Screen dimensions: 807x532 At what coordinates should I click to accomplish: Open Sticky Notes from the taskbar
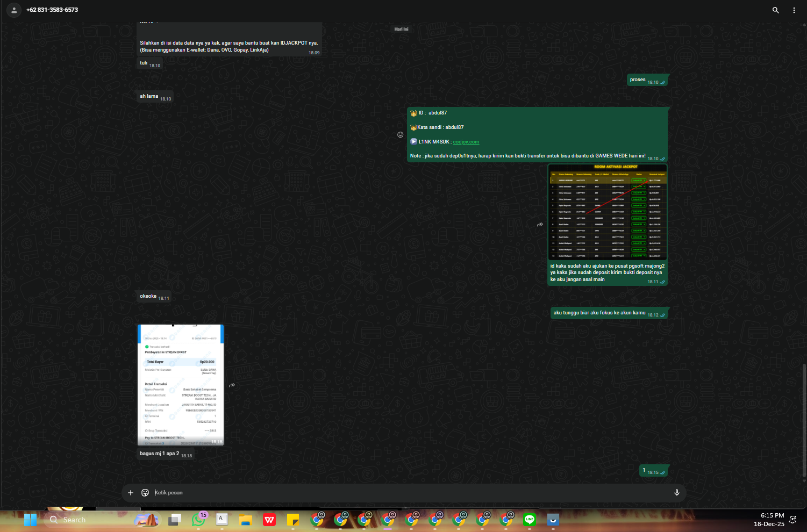(293, 520)
